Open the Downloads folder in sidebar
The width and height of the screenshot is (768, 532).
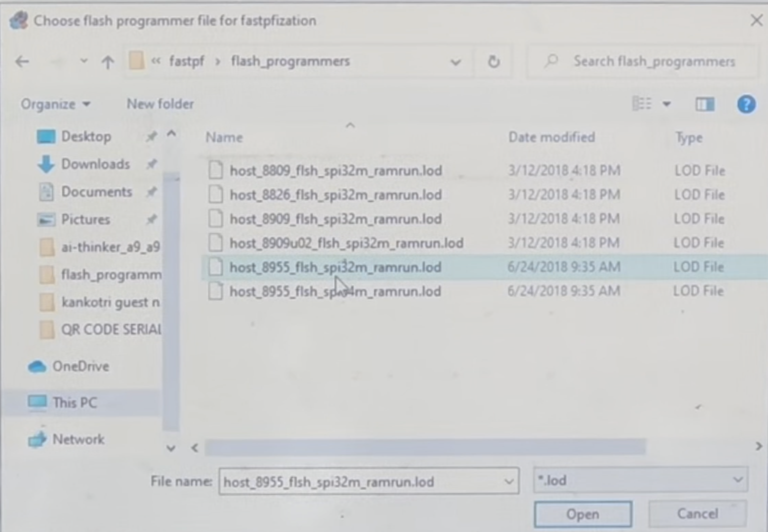coord(95,164)
